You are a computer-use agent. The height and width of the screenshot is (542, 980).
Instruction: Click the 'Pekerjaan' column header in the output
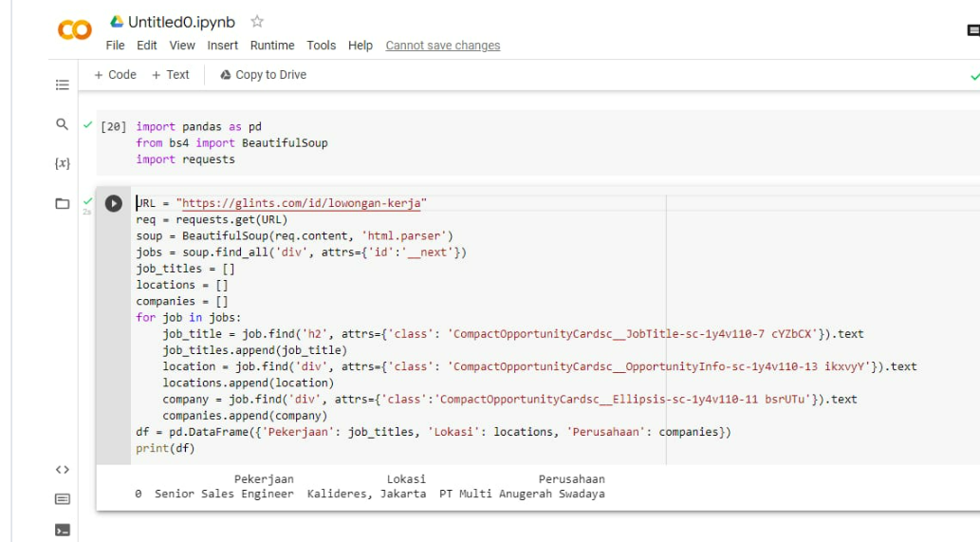(264, 479)
